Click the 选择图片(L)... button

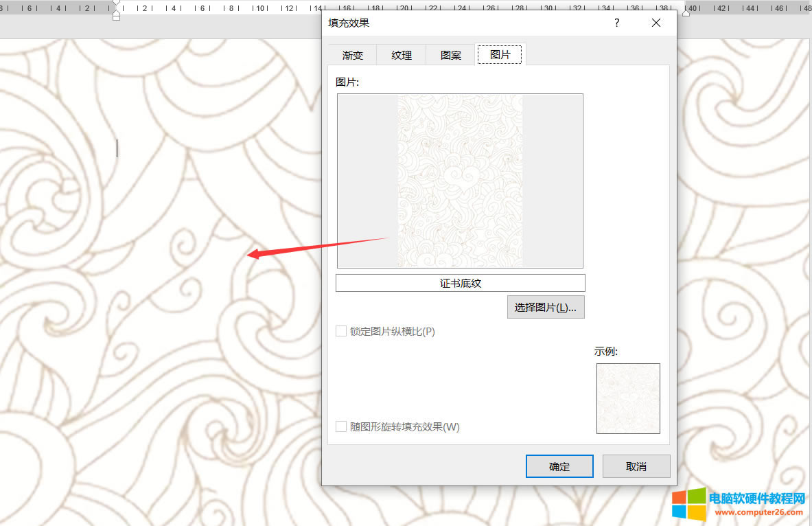(546, 308)
